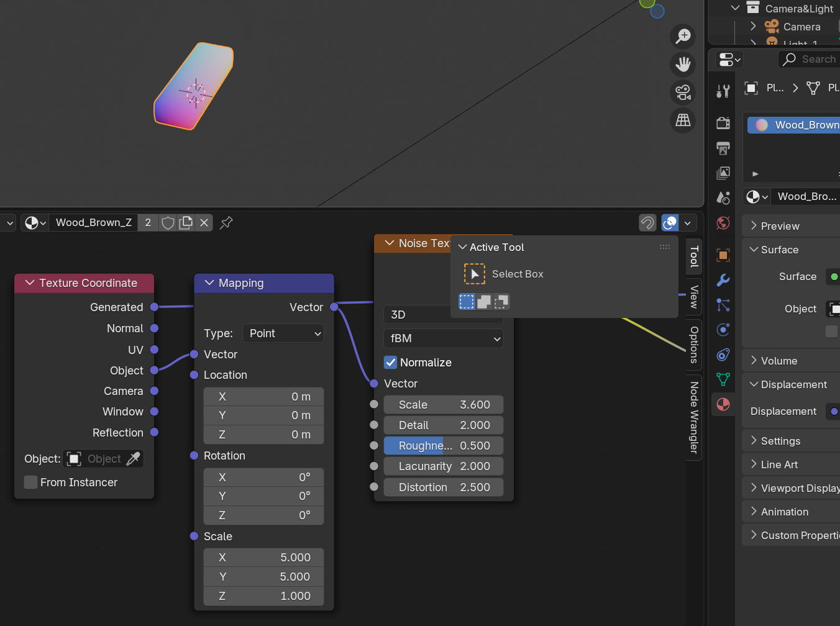Open the fBM noise type dropdown
Screen dimensions: 840x626
[444, 338]
